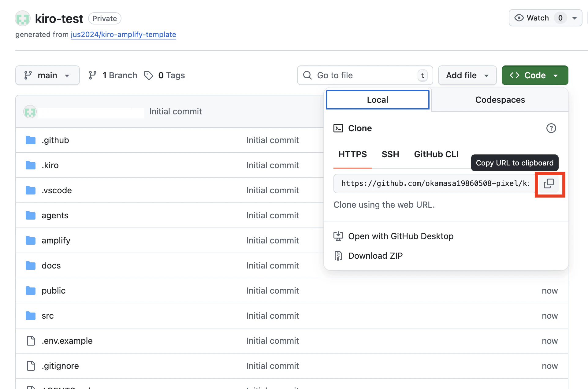Click the Download ZIP icon
Viewport: 588px width, 389px height.
tap(338, 256)
